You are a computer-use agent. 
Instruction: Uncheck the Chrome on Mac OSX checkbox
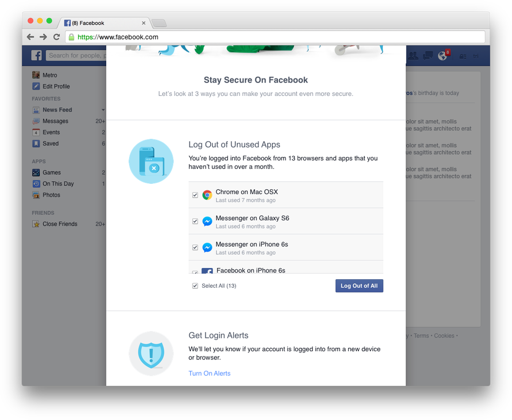(195, 195)
